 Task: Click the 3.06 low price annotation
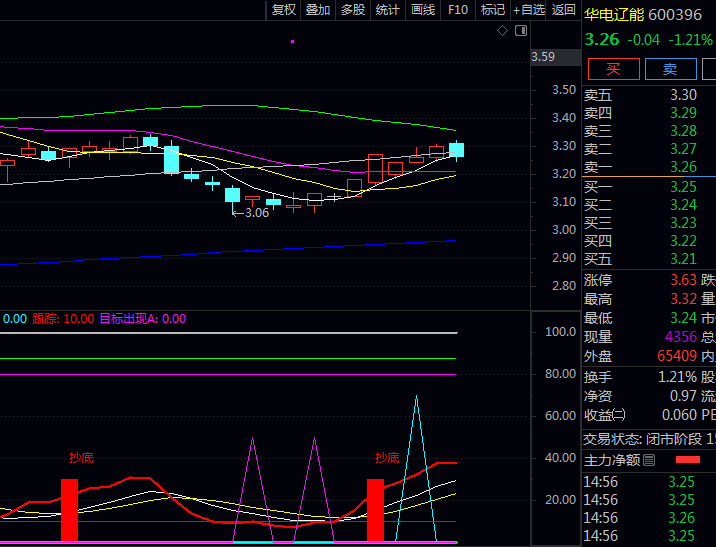click(251, 212)
